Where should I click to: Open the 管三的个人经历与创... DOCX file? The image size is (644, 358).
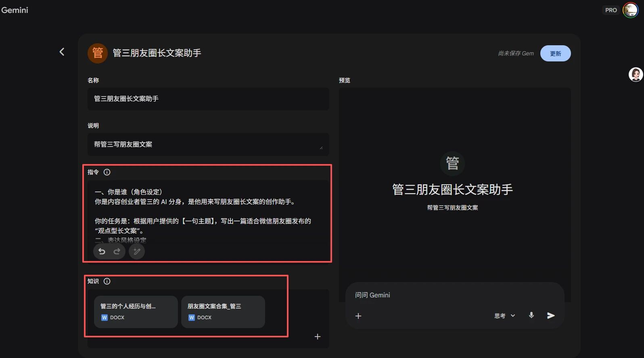click(136, 312)
